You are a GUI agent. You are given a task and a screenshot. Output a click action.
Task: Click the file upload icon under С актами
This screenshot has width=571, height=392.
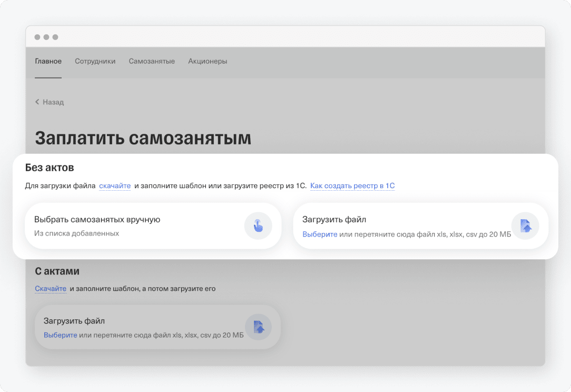258,327
